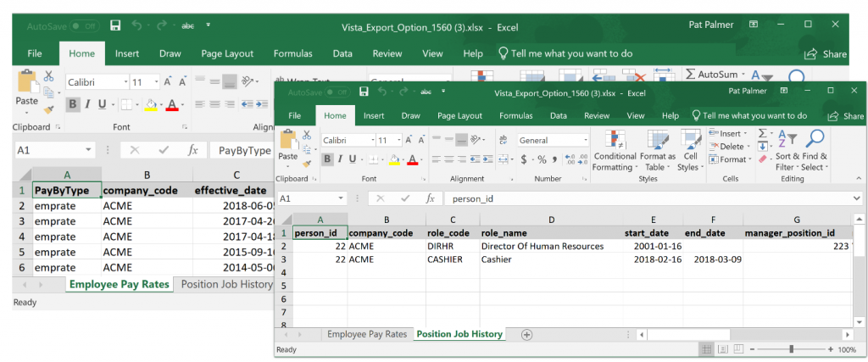Open the Name Box A1 dropdown in front window
868x362 pixels.
tap(341, 198)
